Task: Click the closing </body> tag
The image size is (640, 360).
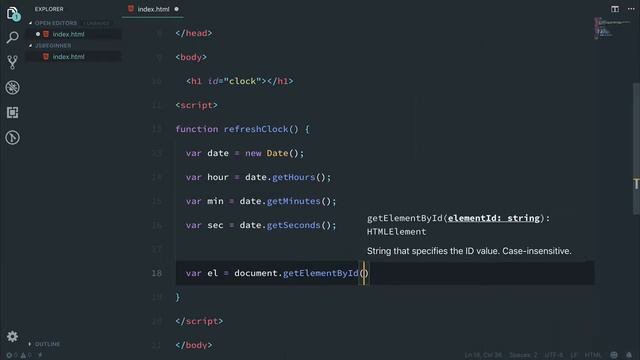Action: [x=194, y=345]
